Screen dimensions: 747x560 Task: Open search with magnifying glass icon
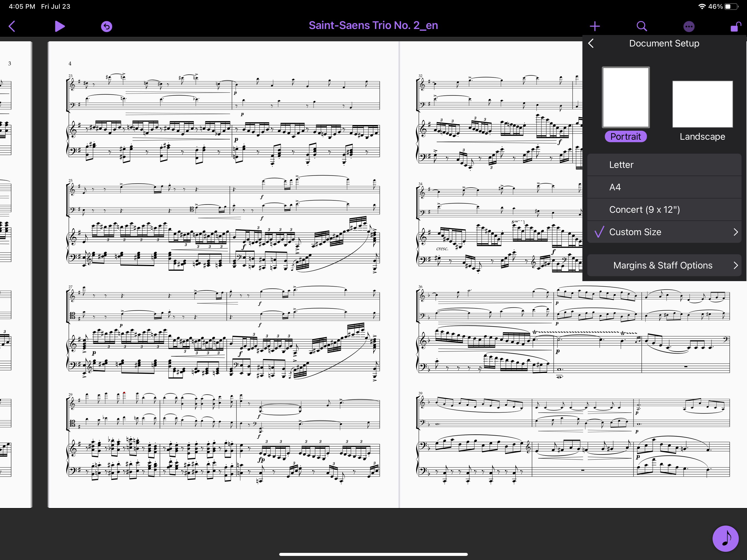641,26
